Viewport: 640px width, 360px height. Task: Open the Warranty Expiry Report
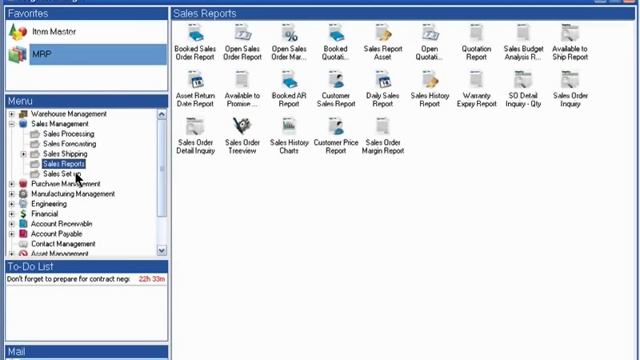click(x=476, y=89)
